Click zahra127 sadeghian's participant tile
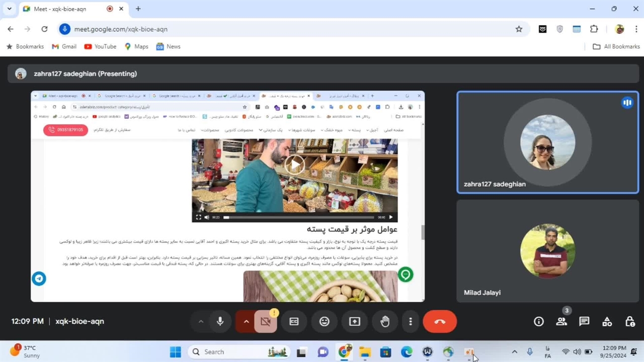 [547, 142]
